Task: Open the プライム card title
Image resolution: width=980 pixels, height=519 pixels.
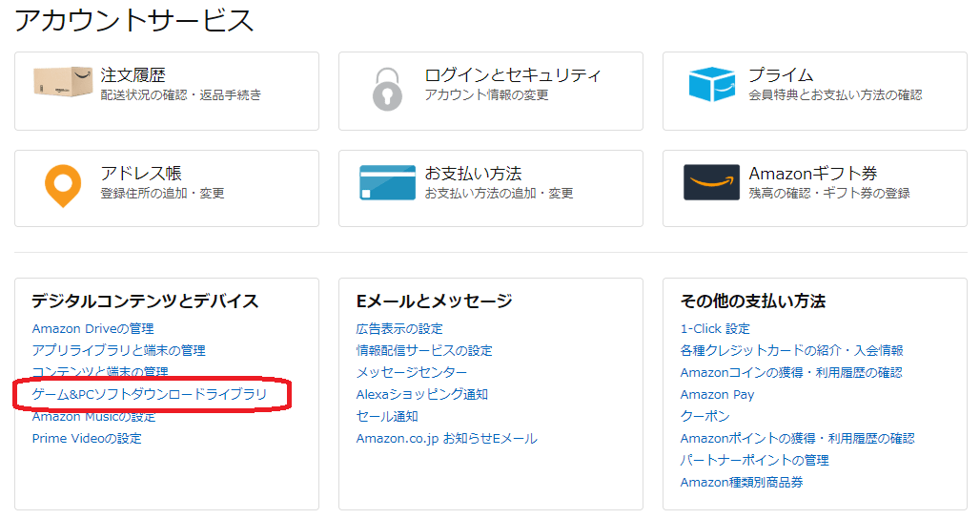Action: tap(782, 75)
